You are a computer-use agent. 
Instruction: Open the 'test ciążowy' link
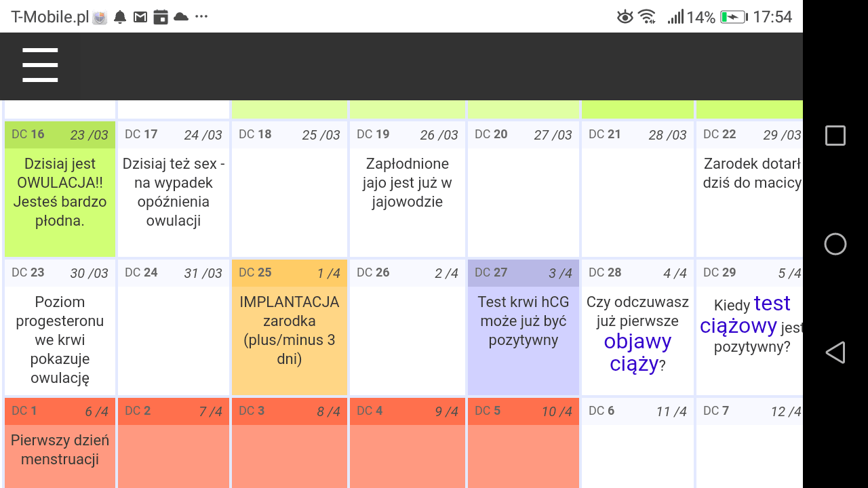[746, 314]
